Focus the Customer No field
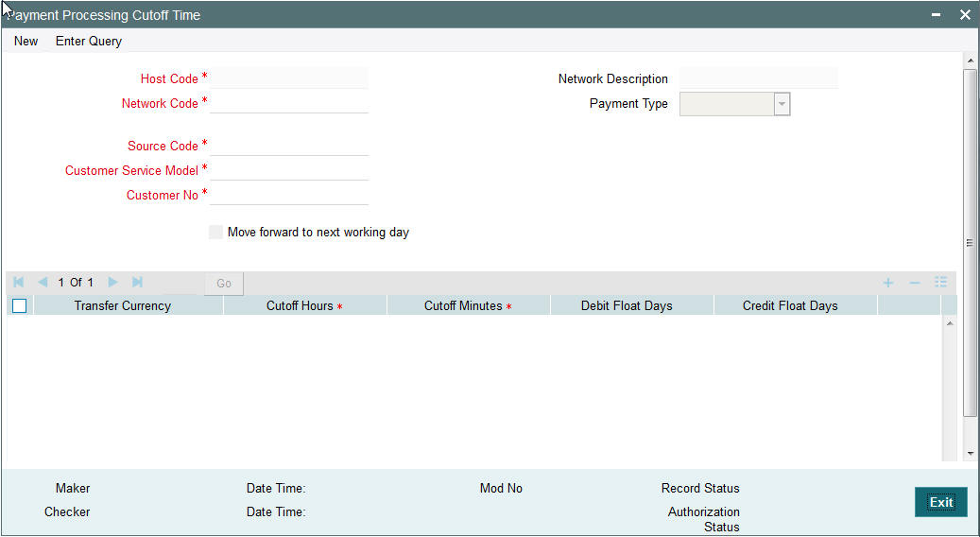The height and width of the screenshot is (537, 980). [x=289, y=195]
